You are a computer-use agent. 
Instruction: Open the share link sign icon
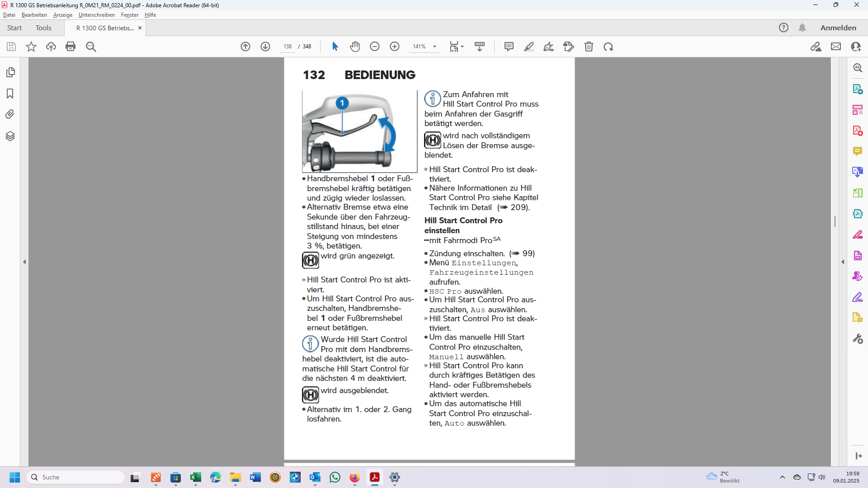click(816, 47)
